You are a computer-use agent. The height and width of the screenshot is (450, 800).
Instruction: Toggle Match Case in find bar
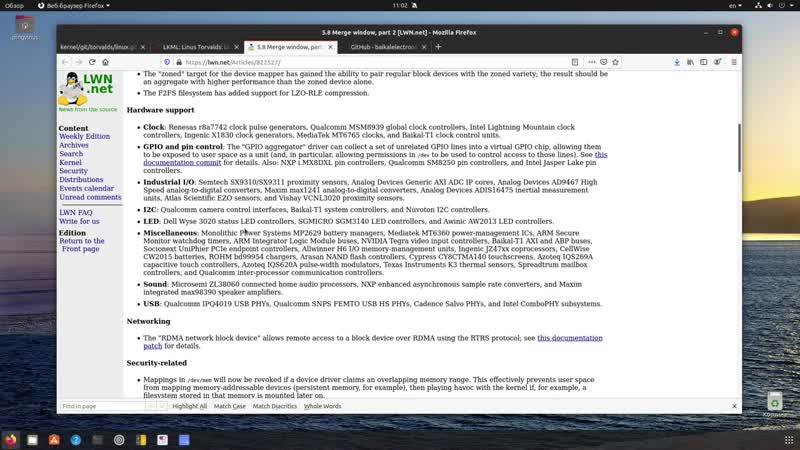[230, 406]
